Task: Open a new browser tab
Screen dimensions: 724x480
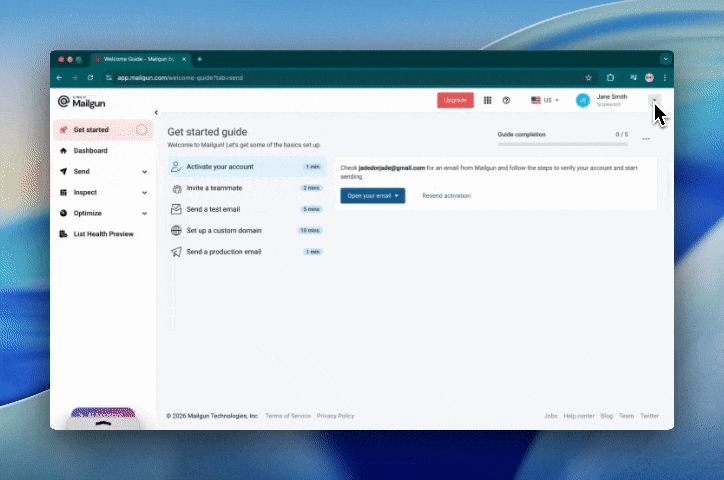Action: [x=199, y=59]
